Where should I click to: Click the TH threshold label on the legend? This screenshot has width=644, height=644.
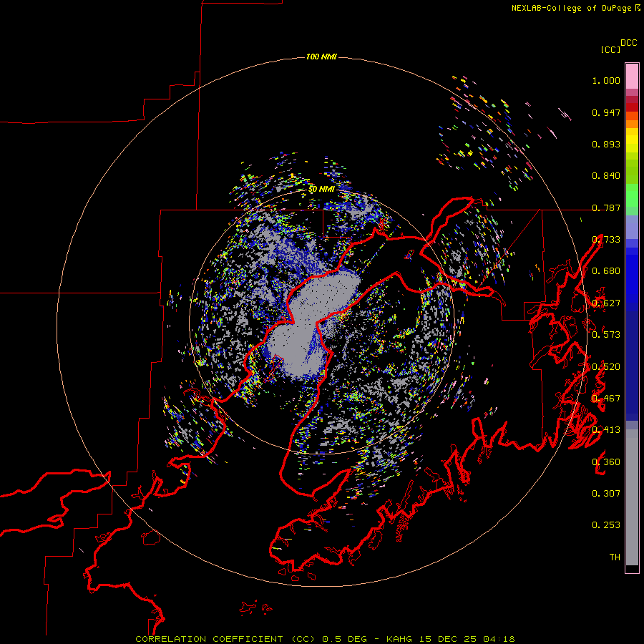click(615, 557)
